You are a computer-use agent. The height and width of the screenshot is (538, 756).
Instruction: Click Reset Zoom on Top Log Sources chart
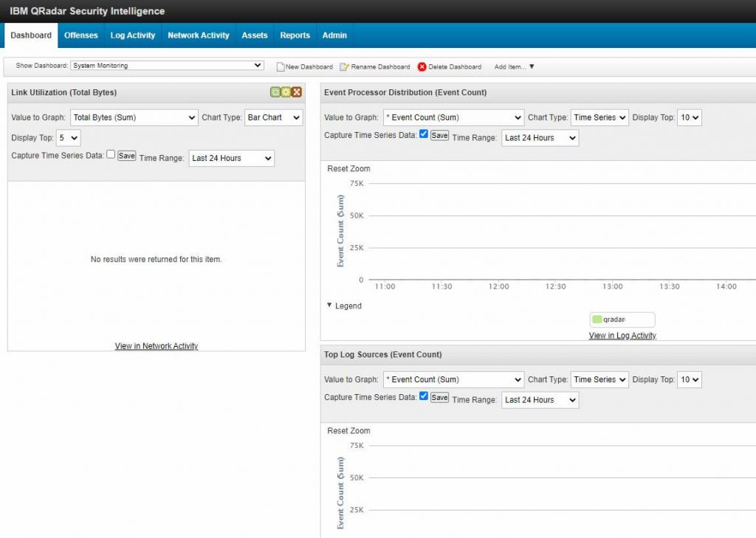pos(348,430)
